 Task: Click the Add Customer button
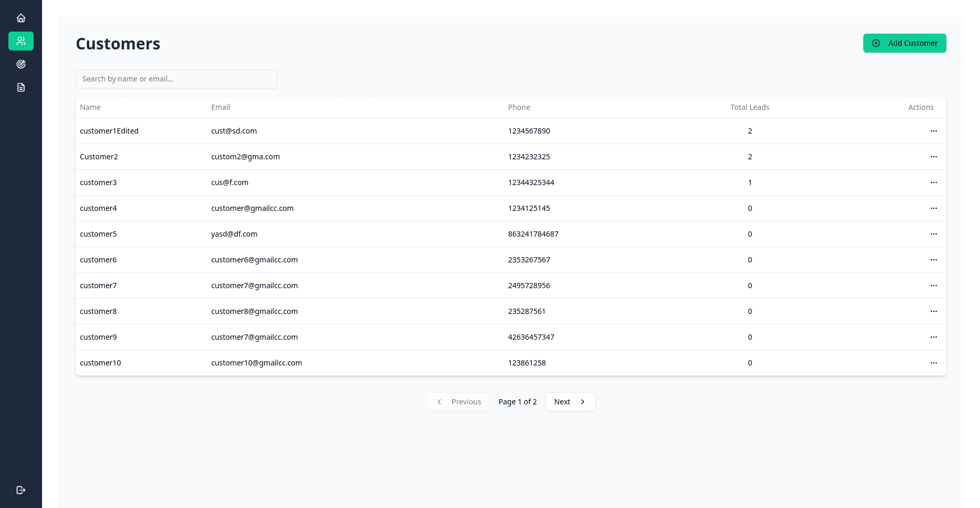904,43
